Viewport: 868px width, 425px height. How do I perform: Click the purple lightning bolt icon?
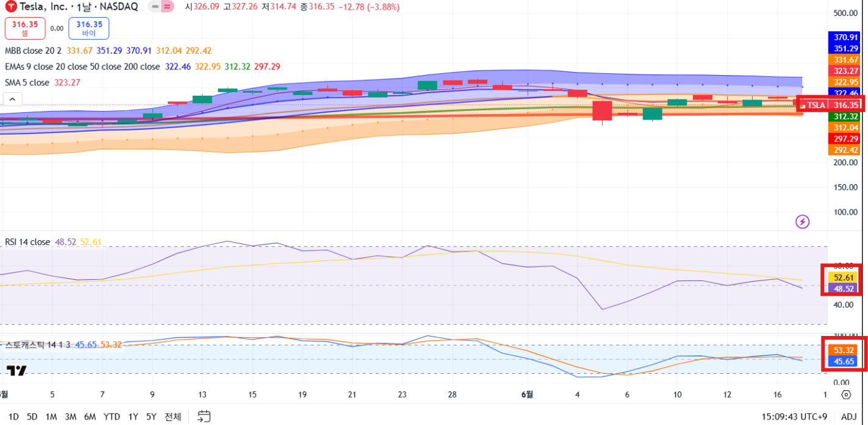coord(802,222)
